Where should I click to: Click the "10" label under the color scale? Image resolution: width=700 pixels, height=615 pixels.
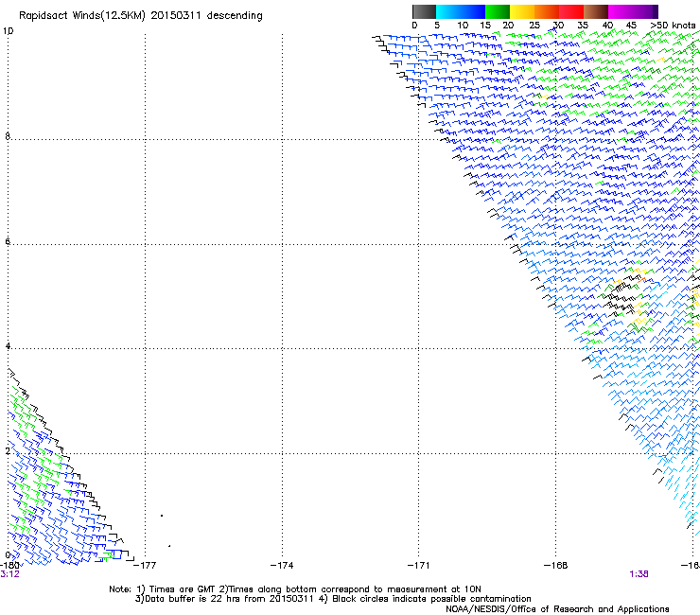pyautogui.click(x=463, y=26)
